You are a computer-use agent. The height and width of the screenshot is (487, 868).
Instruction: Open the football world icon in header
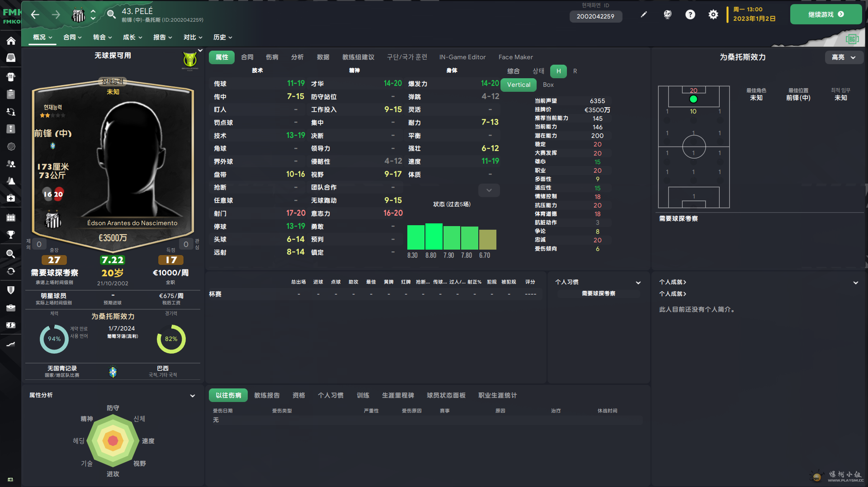[667, 14]
